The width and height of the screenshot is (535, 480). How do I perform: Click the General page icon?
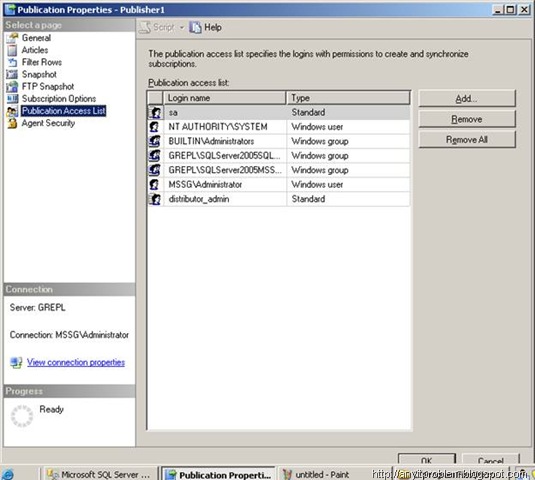pos(12,38)
